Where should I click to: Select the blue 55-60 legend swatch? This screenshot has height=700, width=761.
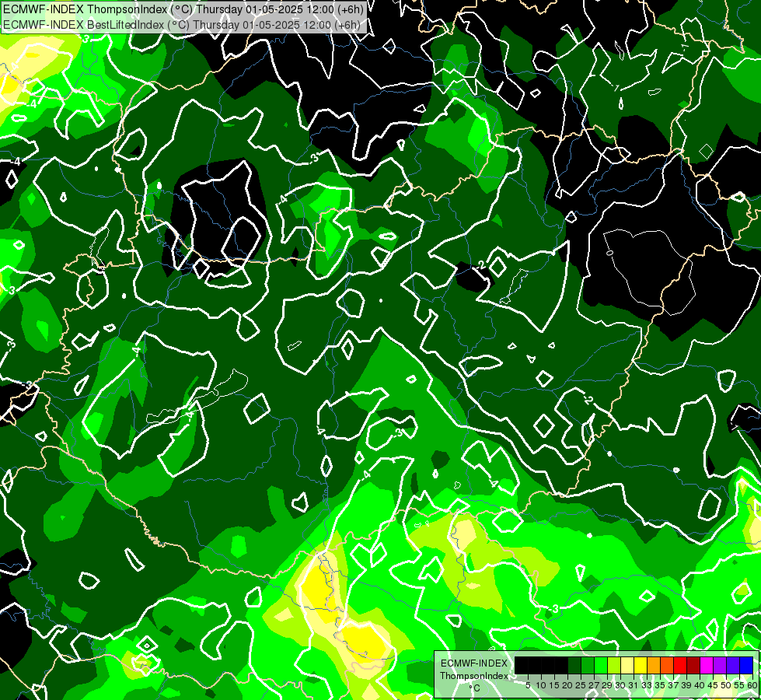click(746, 665)
